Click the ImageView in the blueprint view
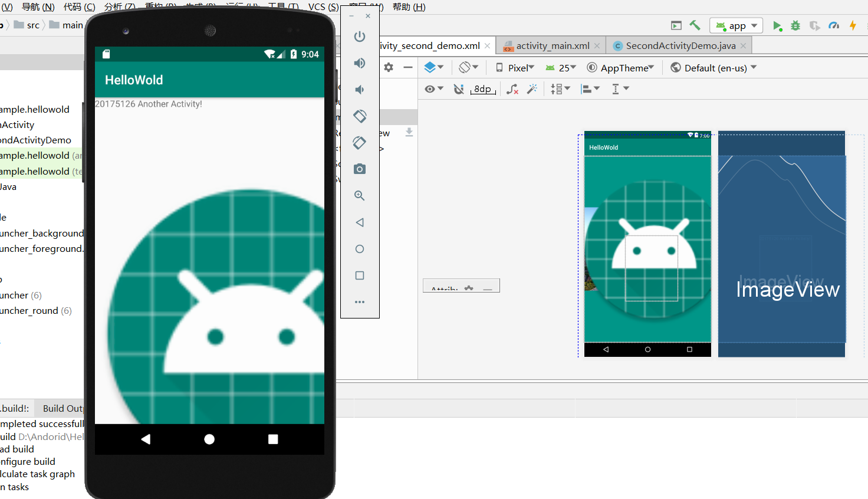The image size is (868, 499). tap(782, 249)
